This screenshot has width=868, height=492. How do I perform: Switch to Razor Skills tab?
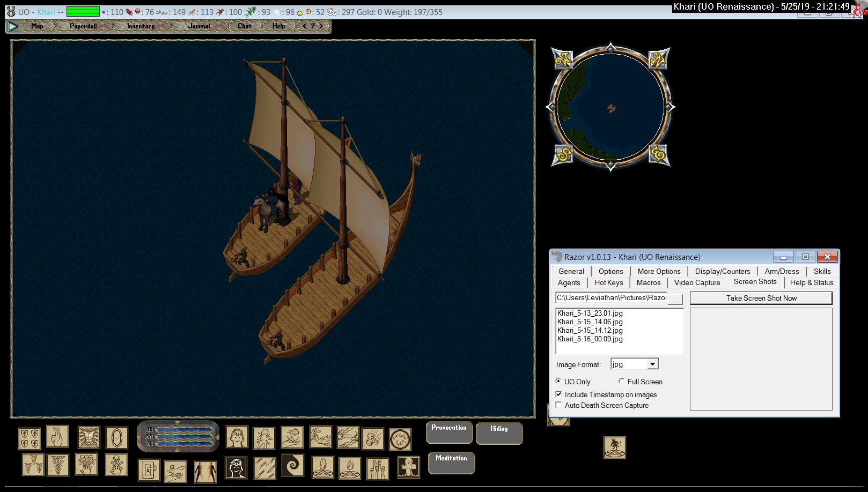click(822, 271)
